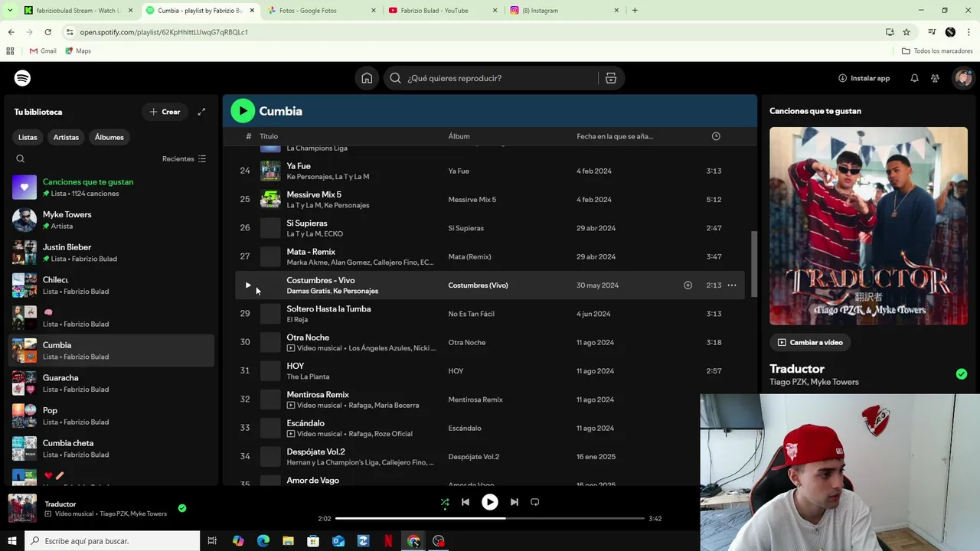The width and height of the screenshot is (980, 551).
Task: Open Maps bookmark
Action: pos(78,51)
